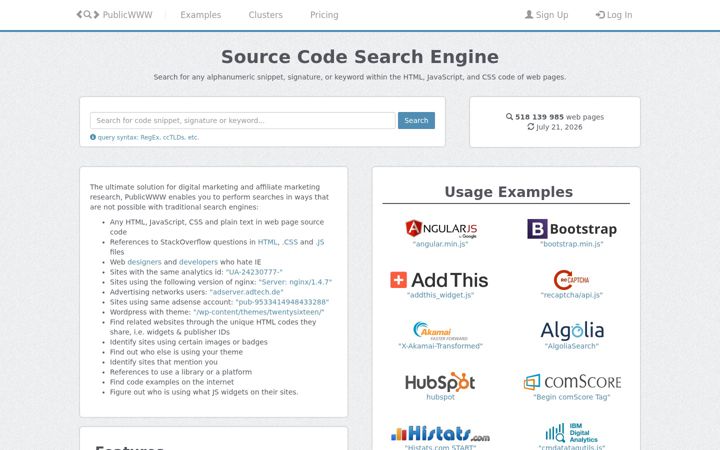Follow the designers link
This screenshot has width=720, height=450.
[x=144, y=262]
